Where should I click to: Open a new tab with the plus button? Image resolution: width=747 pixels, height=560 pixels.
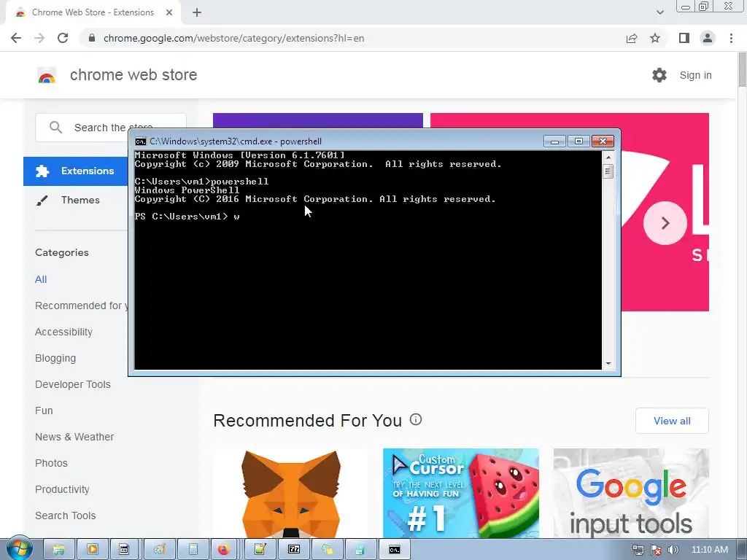coord(197,12)
